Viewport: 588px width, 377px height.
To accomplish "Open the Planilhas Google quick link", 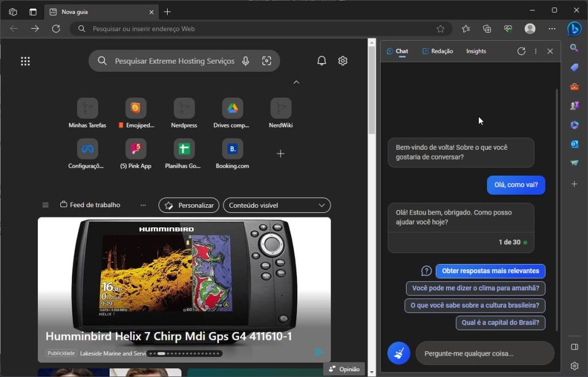I will pyautogui.click(x=184, y=154).
